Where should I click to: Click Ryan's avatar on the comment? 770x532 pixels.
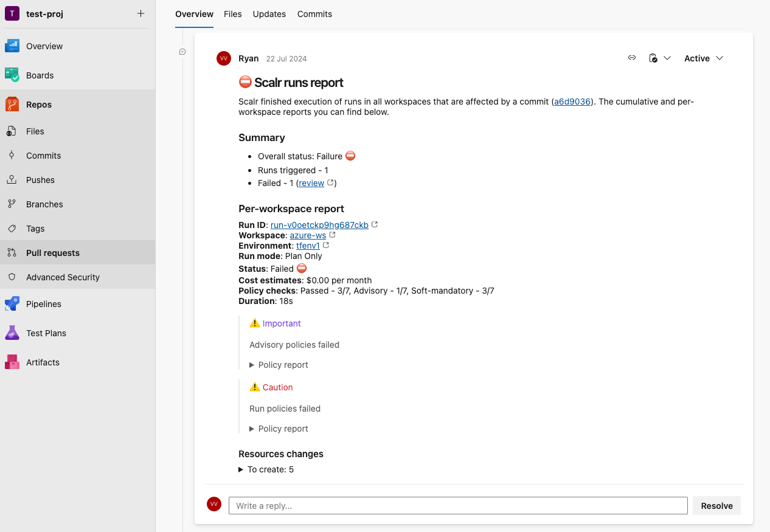click(224, 58)
